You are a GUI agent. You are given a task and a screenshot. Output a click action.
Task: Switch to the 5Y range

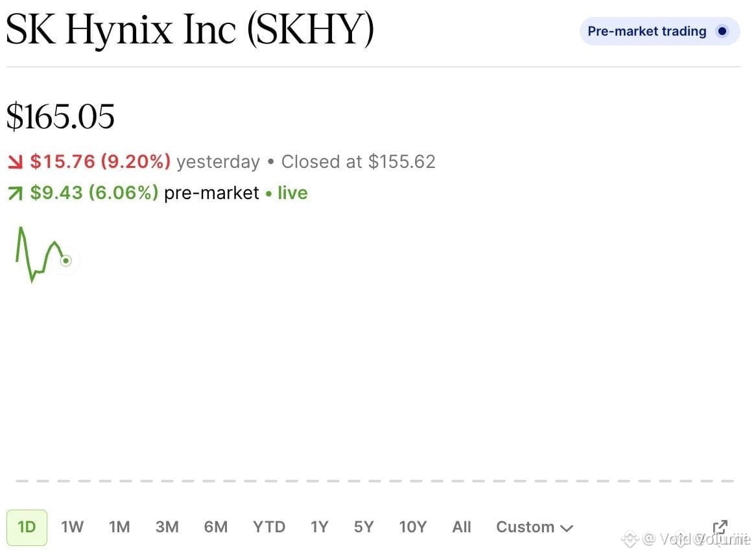tap(364, 527)
